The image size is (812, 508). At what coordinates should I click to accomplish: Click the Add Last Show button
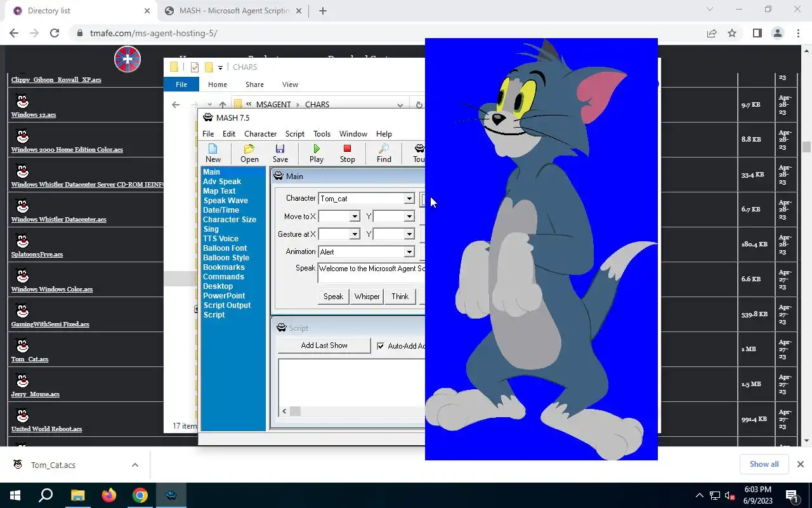tap(324, 345)
